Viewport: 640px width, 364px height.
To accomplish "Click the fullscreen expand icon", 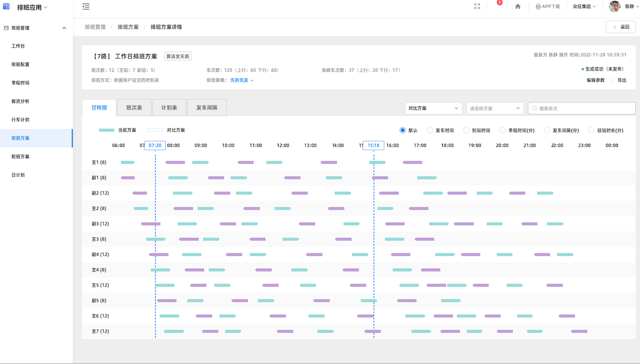I will pyautogui.click(x=477, y=7).
